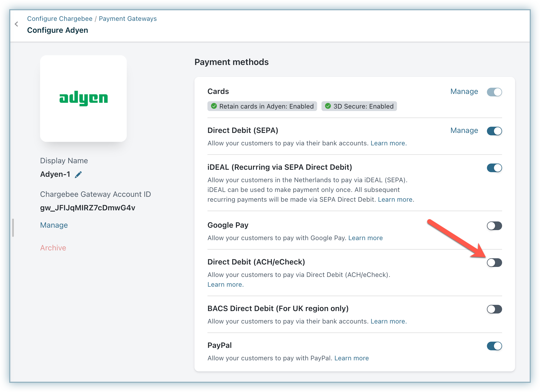The height and width of the screenshot is (392, 540).
Task: Click the pencil edit icon beside Adyen-1
Action: (x=78, y=175)
